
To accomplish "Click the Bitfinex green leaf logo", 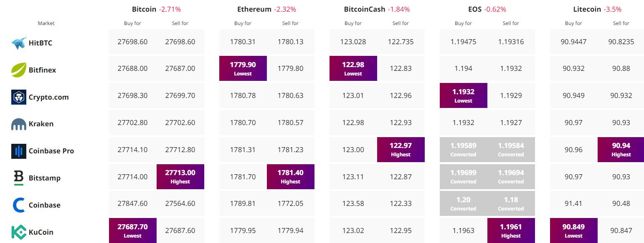I will pos(19,70).
